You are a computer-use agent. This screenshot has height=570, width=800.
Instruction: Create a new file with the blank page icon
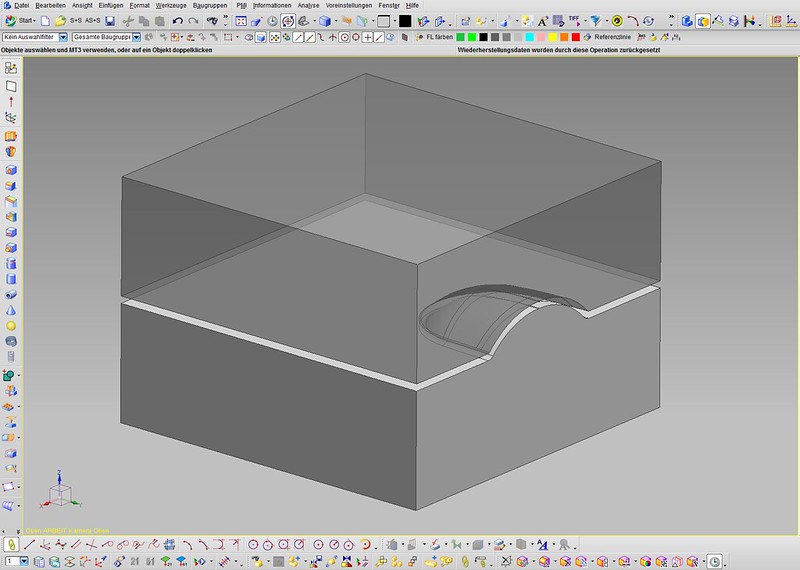(x=45, y=21)
